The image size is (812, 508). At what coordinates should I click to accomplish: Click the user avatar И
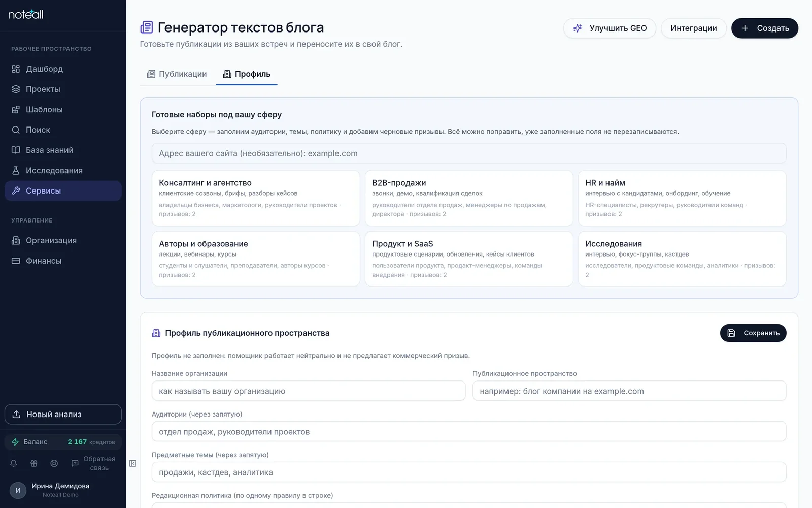(x=18, y=490)
